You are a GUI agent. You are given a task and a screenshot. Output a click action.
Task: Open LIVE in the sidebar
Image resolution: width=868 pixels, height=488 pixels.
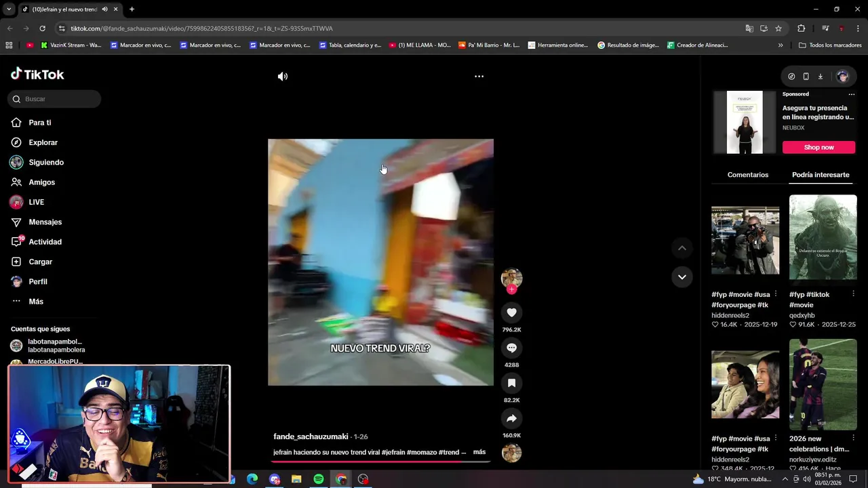point(27,202)
